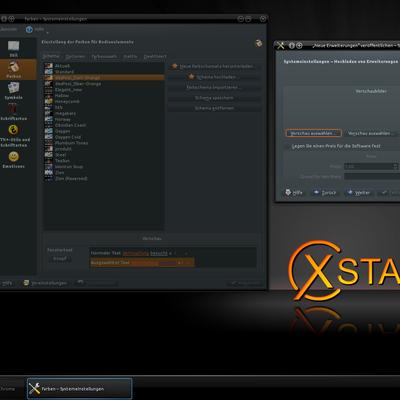This screenshot has height=400, width=400.
Task: Switch to the Farbauswahl tab
Action: (104, 56)
